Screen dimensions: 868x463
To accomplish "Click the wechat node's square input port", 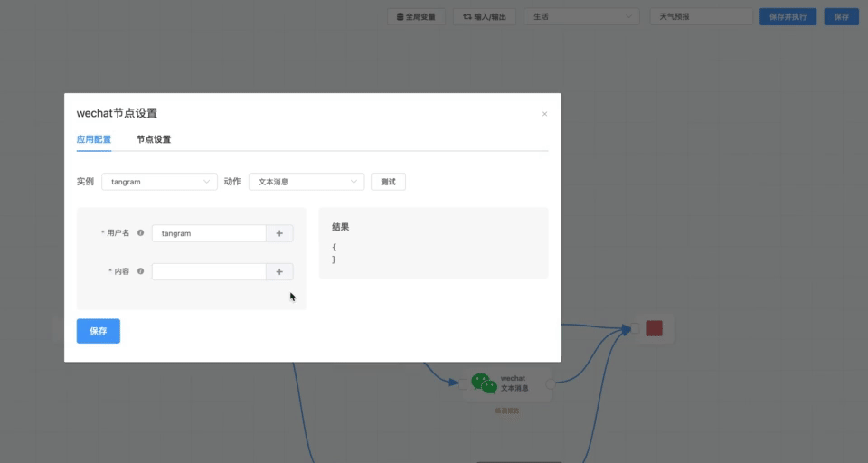I will [463, 383].
